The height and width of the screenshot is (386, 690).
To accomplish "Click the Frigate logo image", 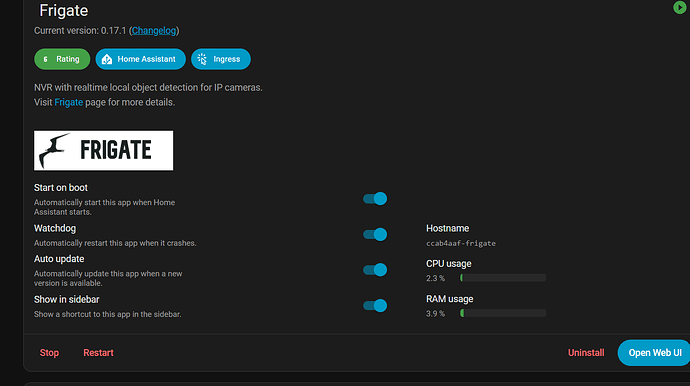I will (x=103, y=150).
